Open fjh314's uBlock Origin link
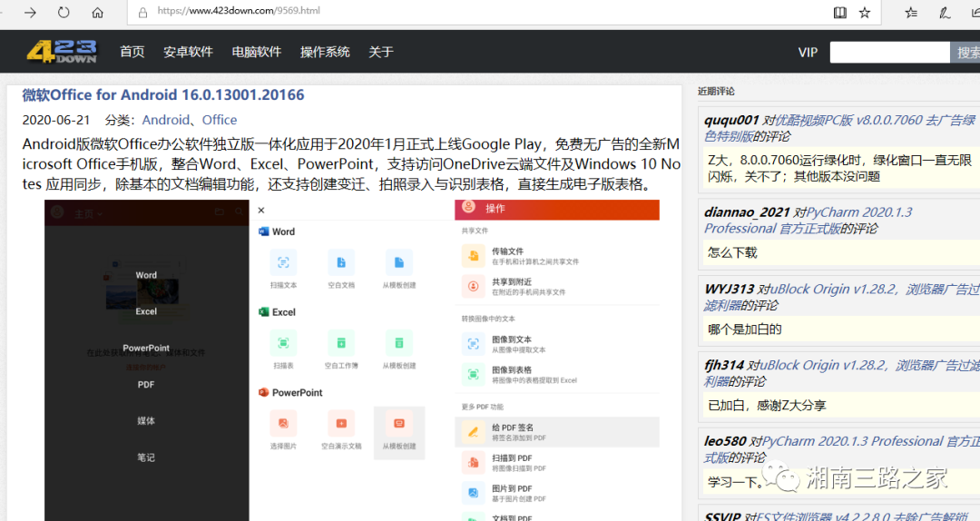This screenshot has width=980, height=521. 842,373
